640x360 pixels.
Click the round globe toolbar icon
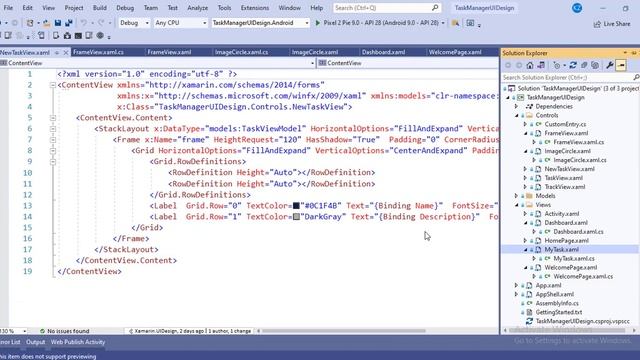point(100,36)
